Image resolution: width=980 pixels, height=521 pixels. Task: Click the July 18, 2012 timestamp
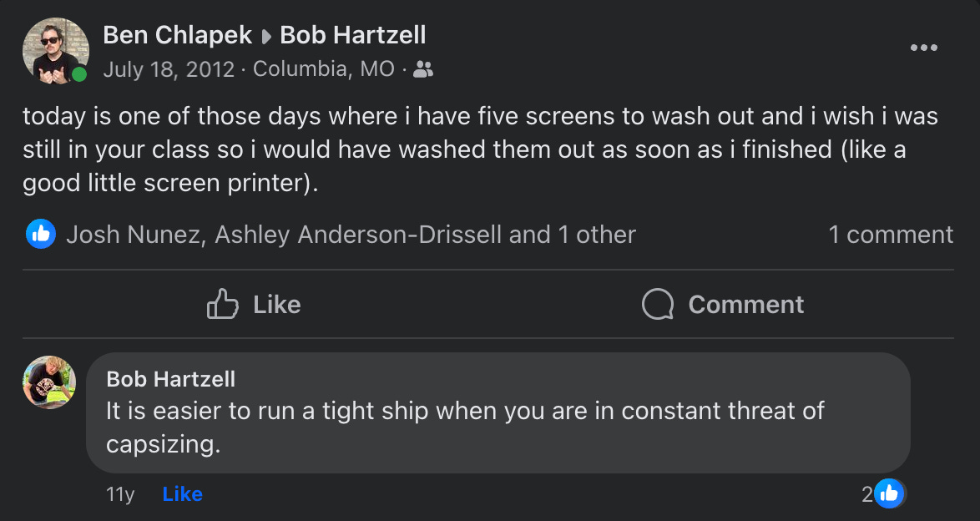click(169, 68)
